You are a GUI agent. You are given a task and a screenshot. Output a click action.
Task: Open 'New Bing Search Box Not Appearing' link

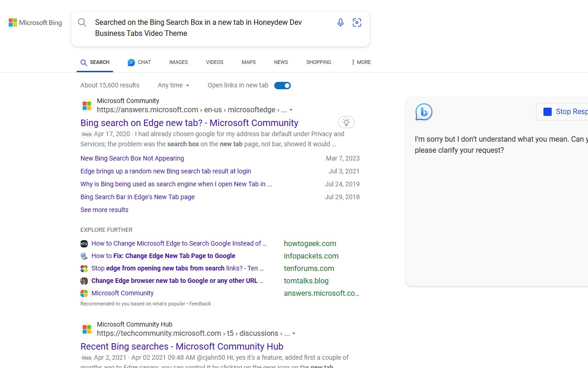132,158
